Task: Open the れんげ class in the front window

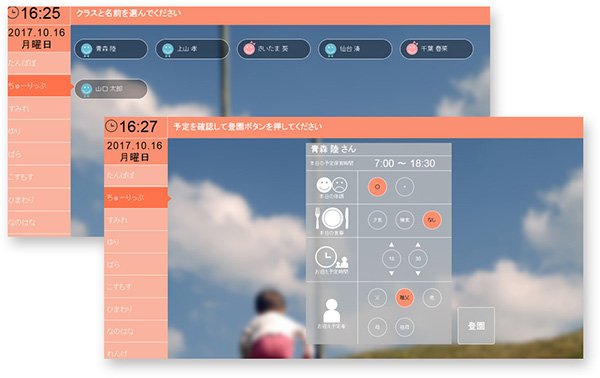Action: (136, 351)
